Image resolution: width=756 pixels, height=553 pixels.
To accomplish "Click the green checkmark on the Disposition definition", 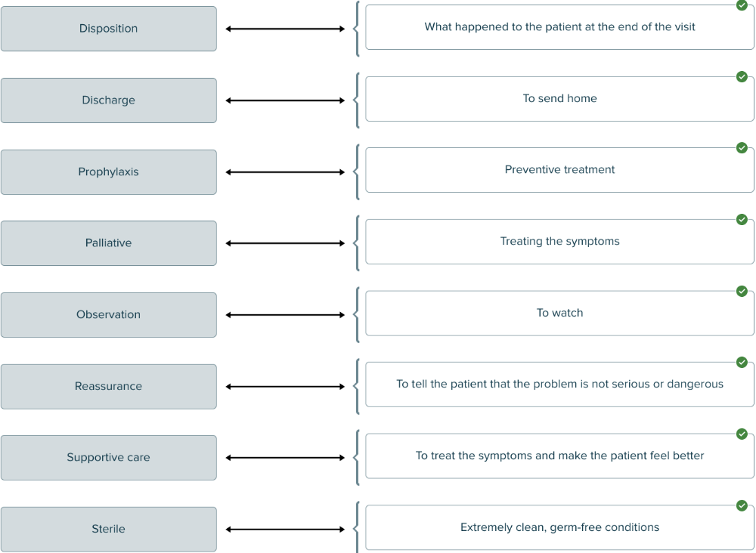I will [x=742, y=5].
